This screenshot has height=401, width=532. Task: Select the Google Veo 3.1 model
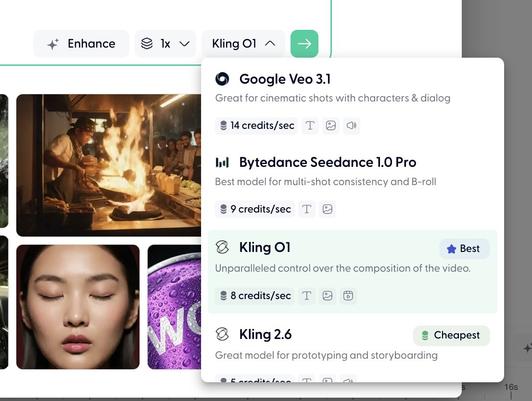pos(353,104)
